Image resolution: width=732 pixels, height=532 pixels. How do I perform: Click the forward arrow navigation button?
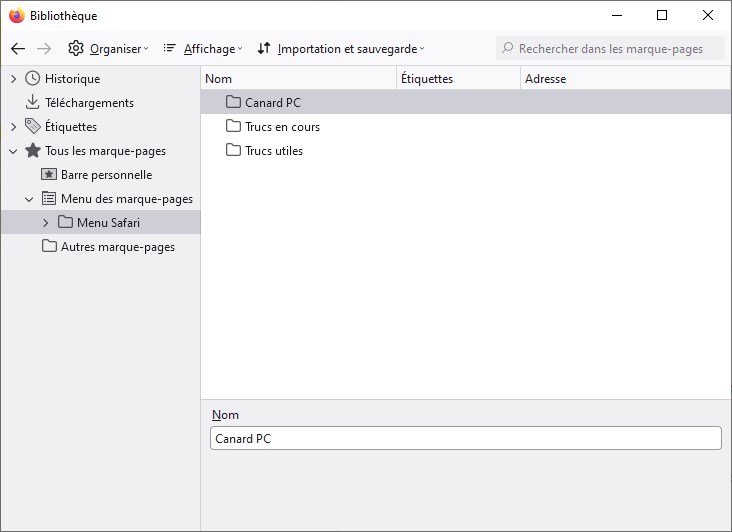point(44,49)
